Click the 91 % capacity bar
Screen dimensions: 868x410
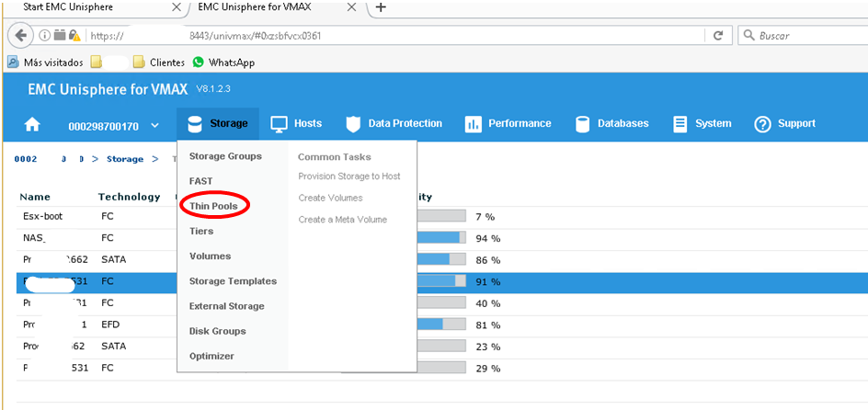pos(441,281)
